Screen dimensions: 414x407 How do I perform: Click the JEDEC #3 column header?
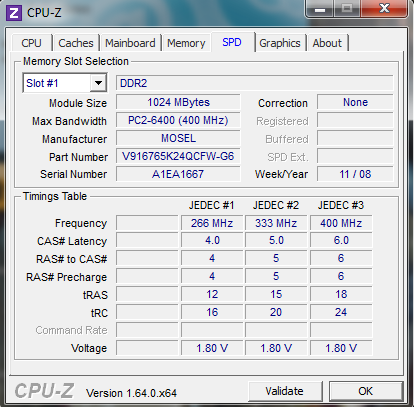coord(341,205)
